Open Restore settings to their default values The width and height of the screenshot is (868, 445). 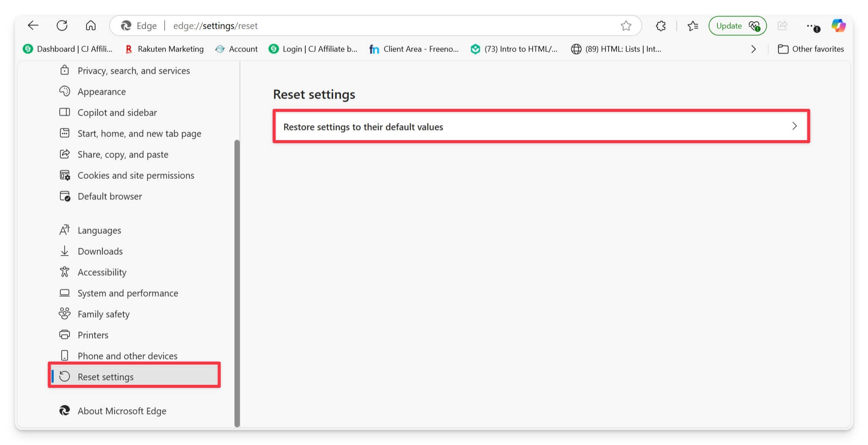541,127
